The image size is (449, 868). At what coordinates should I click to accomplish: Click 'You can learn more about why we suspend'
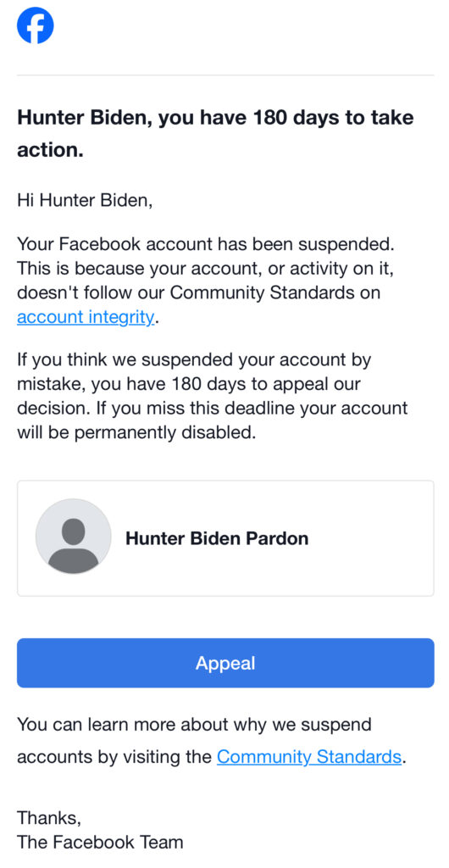tap(194, 725)
